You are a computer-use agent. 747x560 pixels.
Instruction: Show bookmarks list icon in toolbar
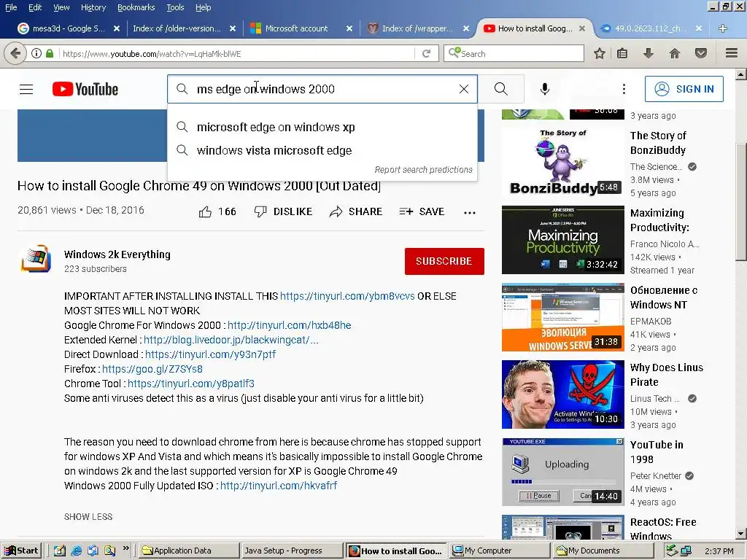click(622, 53)
